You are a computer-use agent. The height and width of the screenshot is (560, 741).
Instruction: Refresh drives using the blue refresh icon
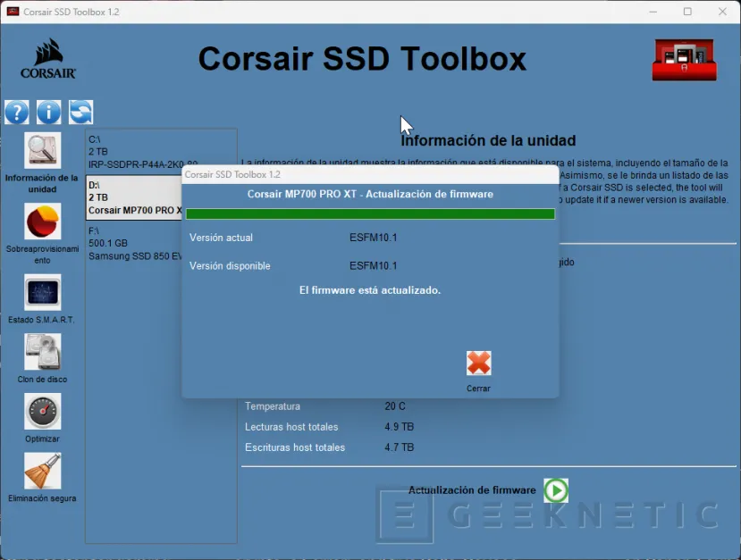[x=80, y=112]
